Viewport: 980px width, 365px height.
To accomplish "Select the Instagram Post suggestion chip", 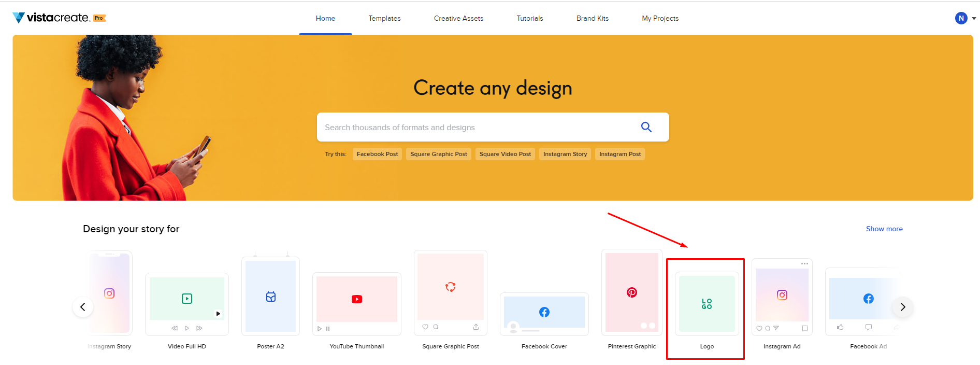I will [620, 154].
